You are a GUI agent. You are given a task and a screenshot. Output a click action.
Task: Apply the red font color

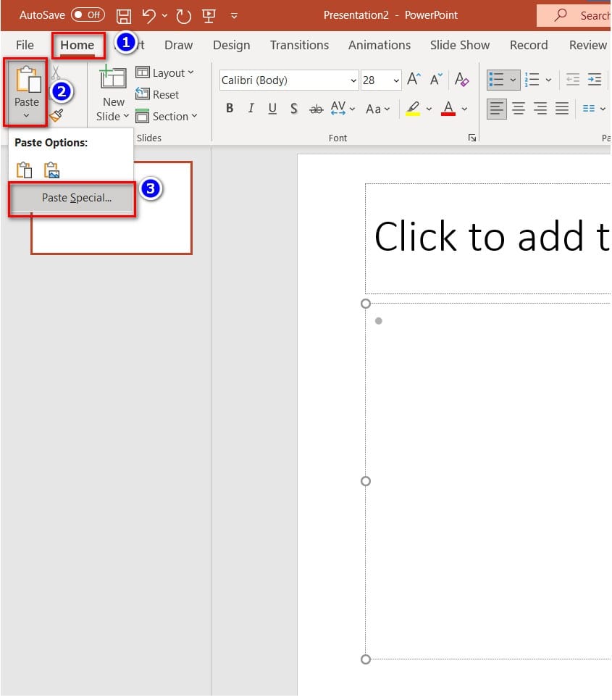click(448, 109)
